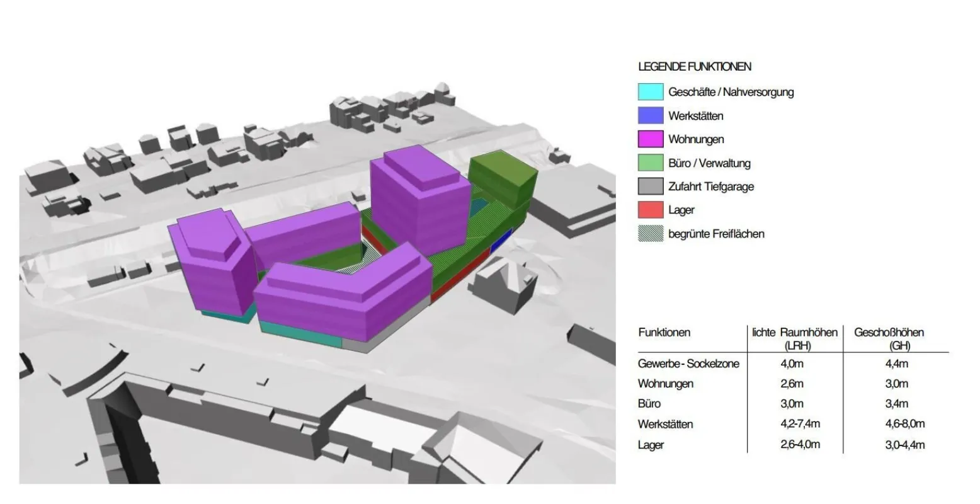
Task: Click the gray Zufahrt Tiefgarage legend swatch
Action: coord(650,186)
